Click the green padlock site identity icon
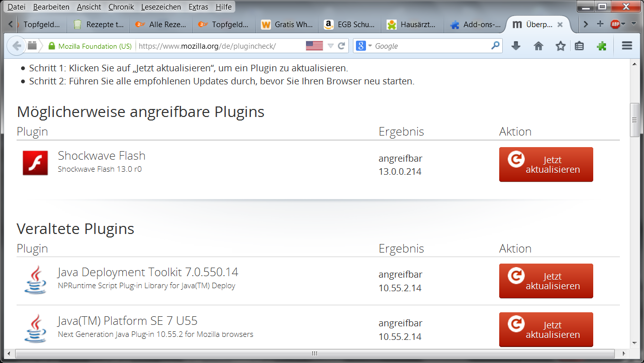 (x=51, y=46)
